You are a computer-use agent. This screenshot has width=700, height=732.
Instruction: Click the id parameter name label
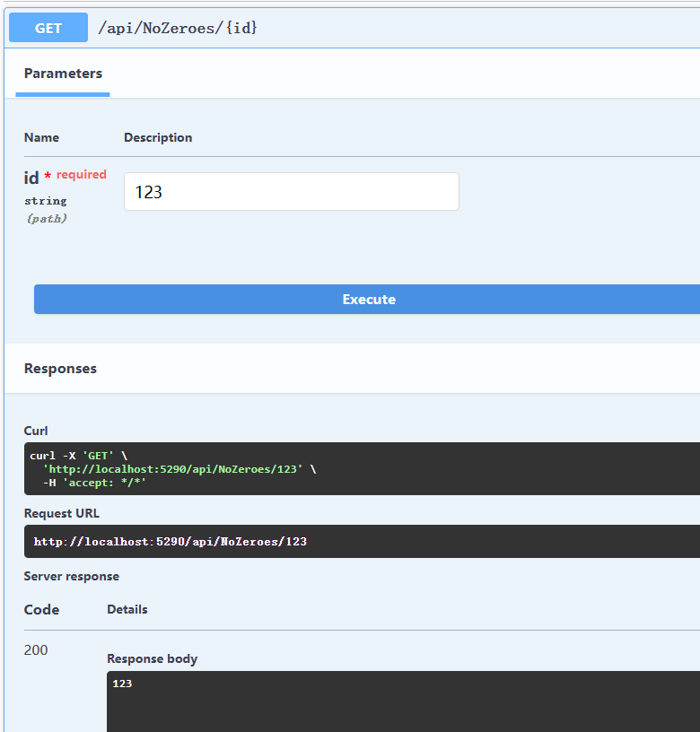point(31,178)
